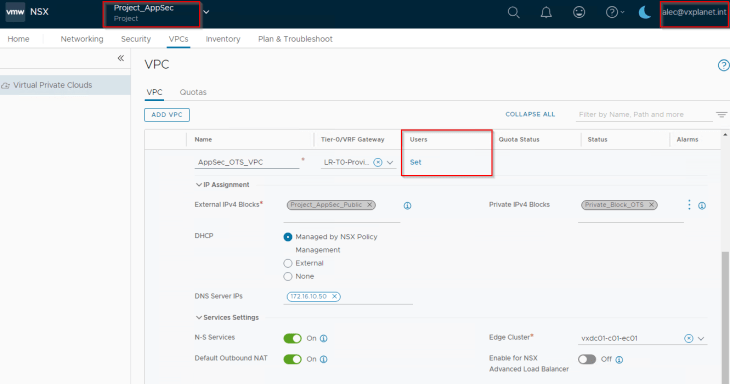Open the Security menu

tap(136, 39)
